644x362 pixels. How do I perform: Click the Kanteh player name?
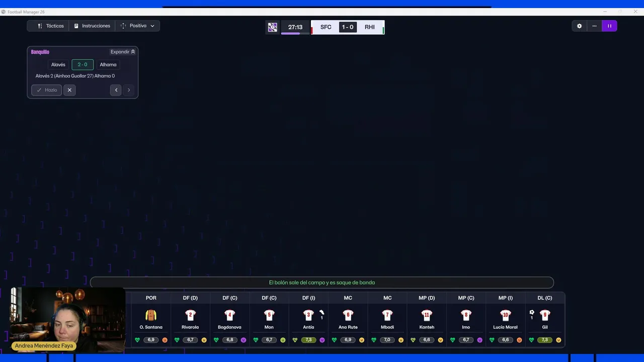coord(427,327)
